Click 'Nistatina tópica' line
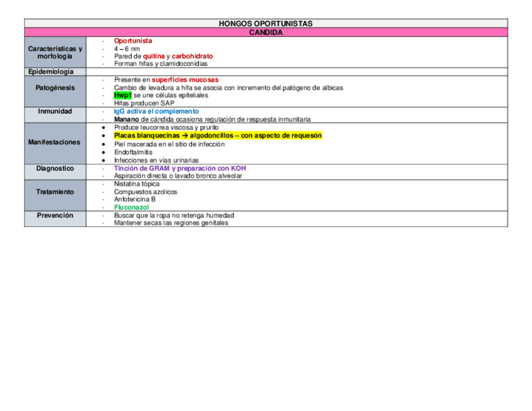 coord(136,184)
